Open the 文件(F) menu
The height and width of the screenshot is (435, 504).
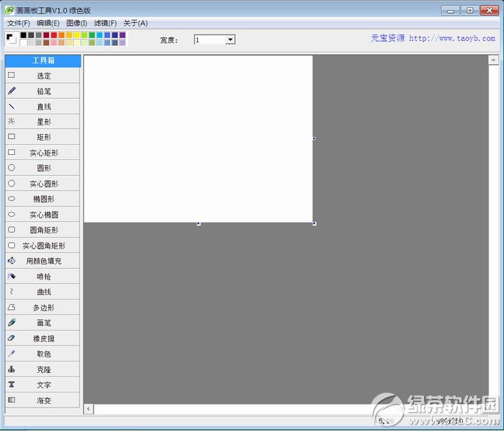(x=19, y=23)
